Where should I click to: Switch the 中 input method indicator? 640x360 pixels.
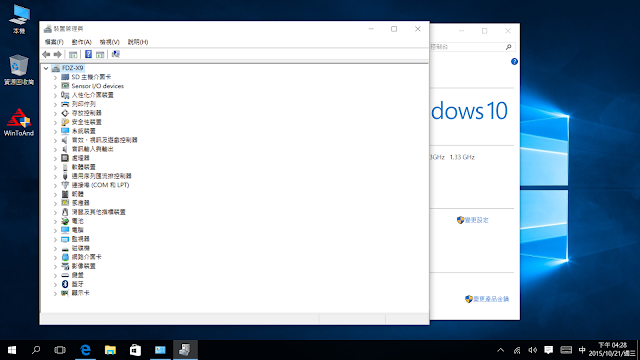pyautogui.click(x=582, y=350)
